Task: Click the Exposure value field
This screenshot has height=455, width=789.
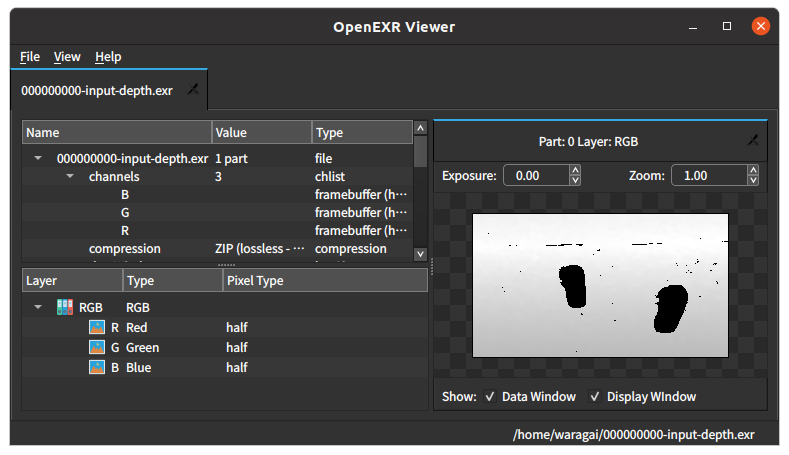Action: pyautogui.click(x=536, y=175)
